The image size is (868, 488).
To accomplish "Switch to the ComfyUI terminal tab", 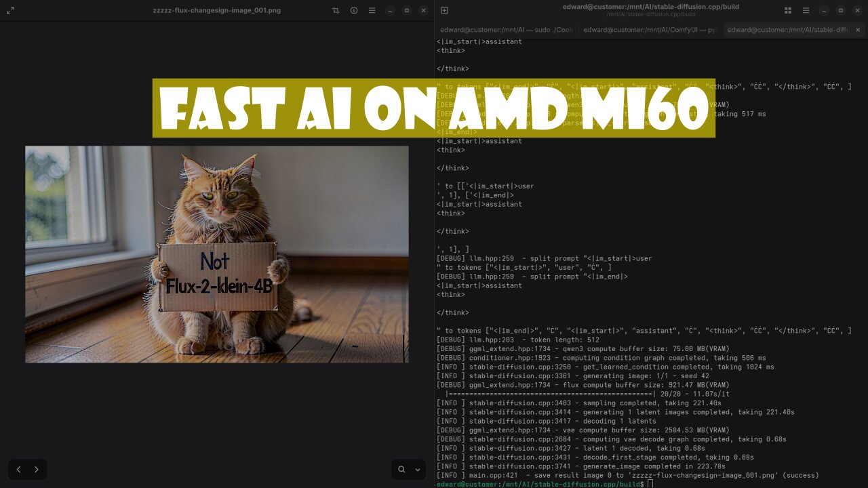I will pyautogui.click(x=650, y=30).
